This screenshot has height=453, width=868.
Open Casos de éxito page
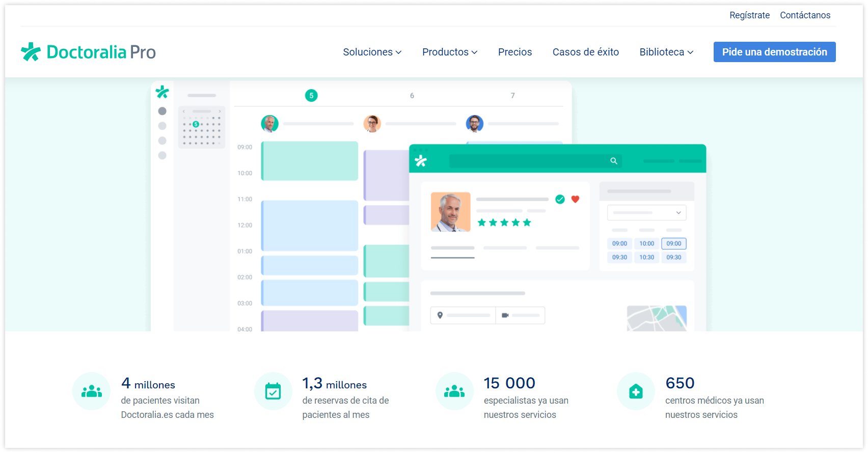click(x=586, y=52)
